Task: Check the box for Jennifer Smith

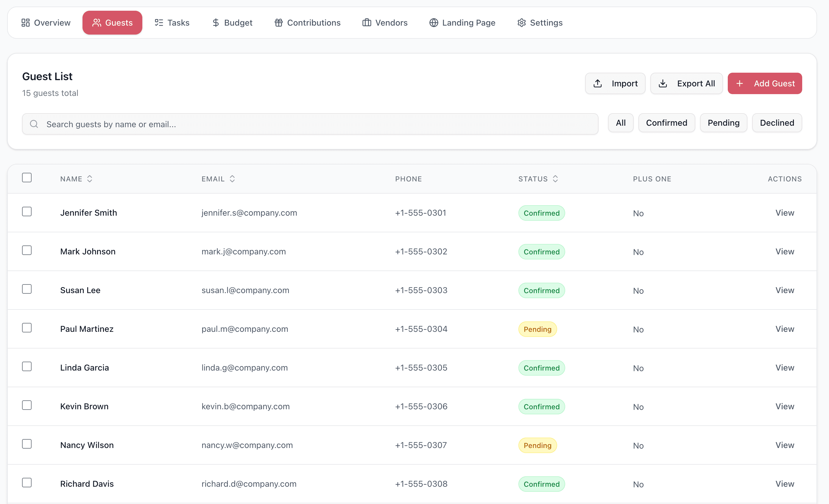Action: [x=27, y=211]
